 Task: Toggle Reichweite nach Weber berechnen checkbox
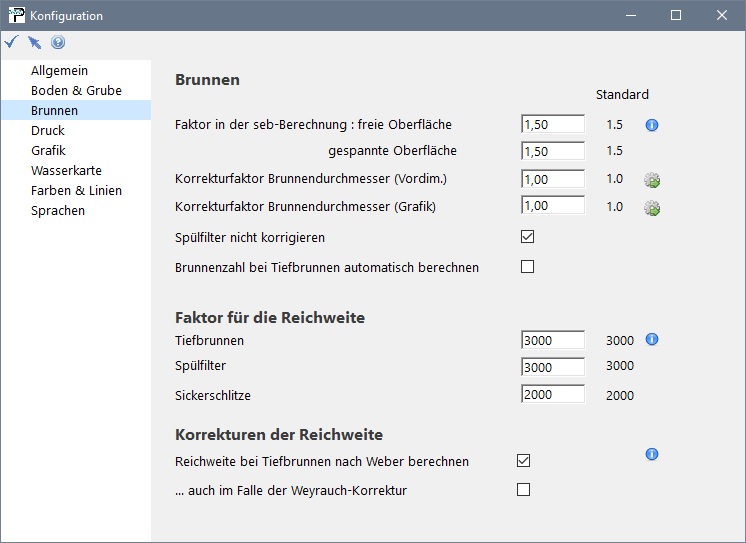tap(523, 461)
